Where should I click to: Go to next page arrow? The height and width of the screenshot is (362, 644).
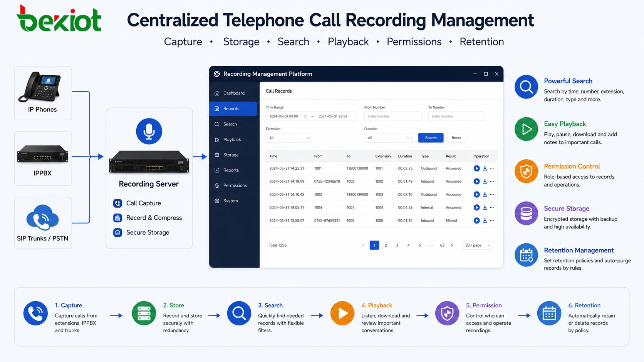452,245
